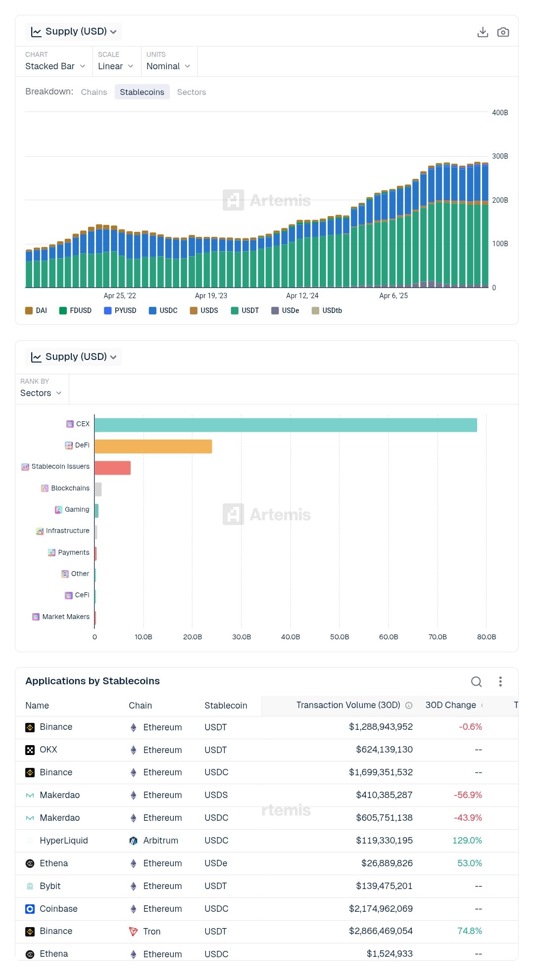Viewport: 534px width, 980px height.
Task: Click the Transaction Volume info icon
Action: click(409, 706)
